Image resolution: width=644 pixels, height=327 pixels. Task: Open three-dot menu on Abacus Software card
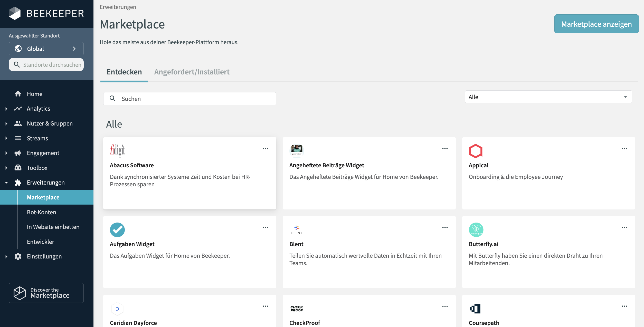point(265,149)
